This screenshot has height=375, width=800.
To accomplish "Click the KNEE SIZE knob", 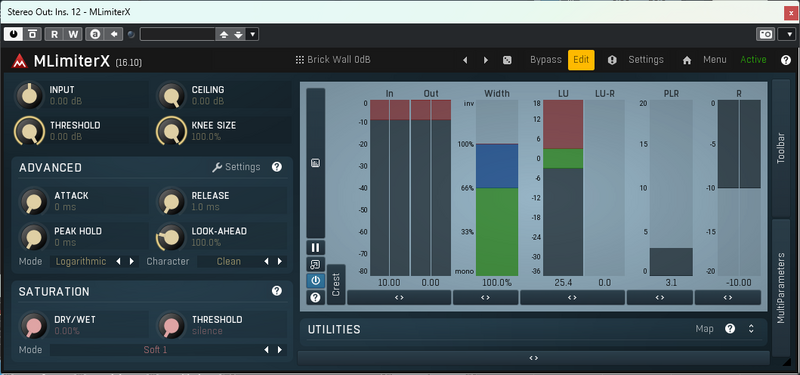I will [x=172, y=131].
